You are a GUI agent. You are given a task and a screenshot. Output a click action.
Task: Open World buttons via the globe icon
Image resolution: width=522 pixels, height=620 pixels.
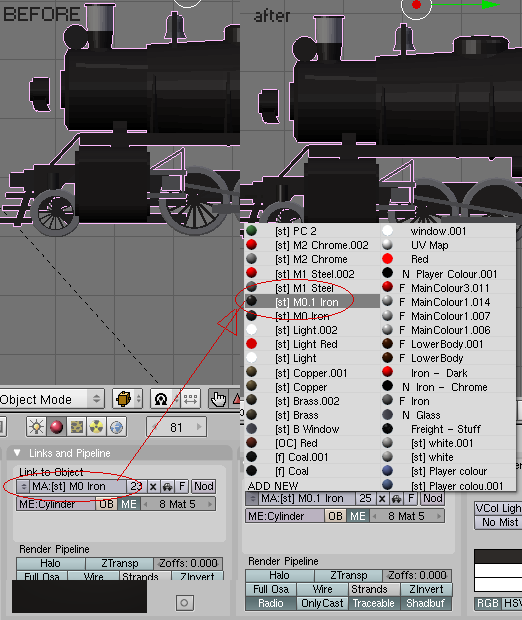[116, 427]
